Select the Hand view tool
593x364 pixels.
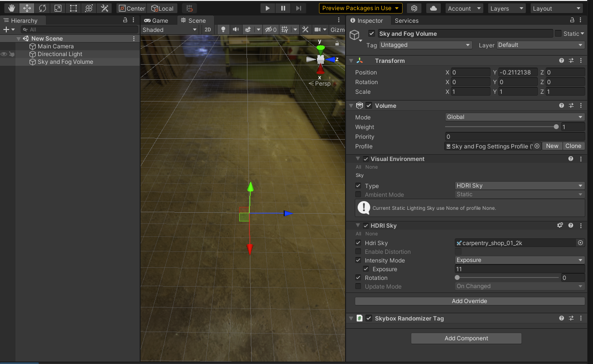pyautogui.click(x=11, y=8)
